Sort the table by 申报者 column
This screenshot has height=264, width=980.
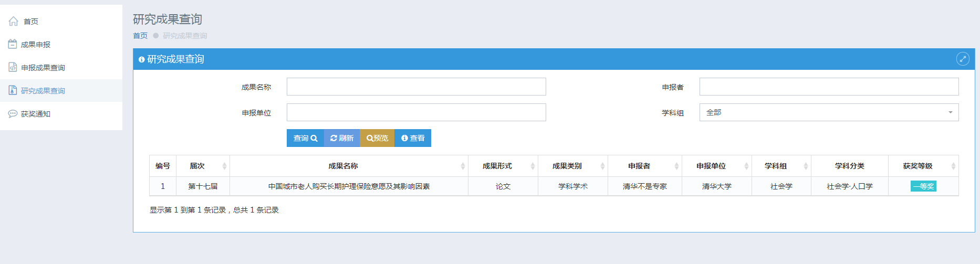pos(644,166)
